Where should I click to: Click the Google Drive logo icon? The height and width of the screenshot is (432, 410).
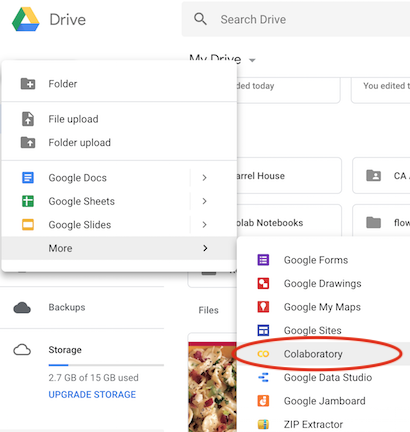[x=26, y=19]
